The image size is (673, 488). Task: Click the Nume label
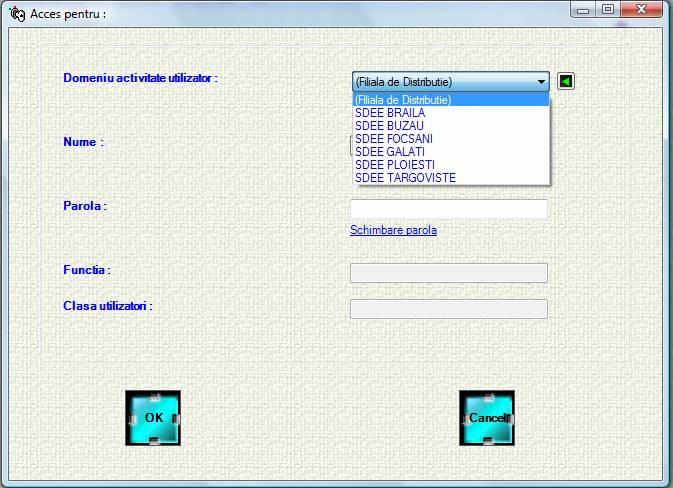click(x=83, y=142)
